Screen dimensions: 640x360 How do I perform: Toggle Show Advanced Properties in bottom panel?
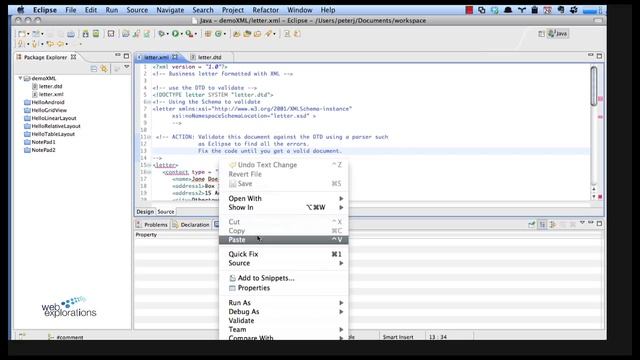tap(552, 224)
